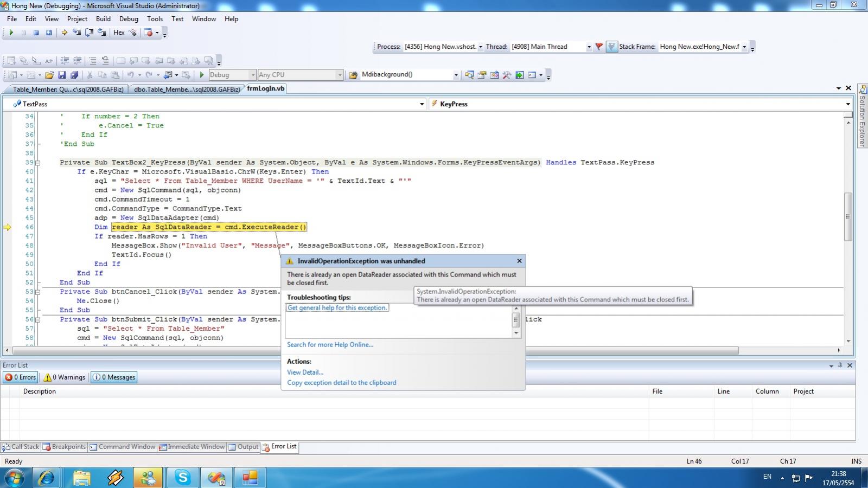Click the Step Into icon
The height and width of the screenshot is (488, 868).
pyautogui.click(x=77, y=33)
